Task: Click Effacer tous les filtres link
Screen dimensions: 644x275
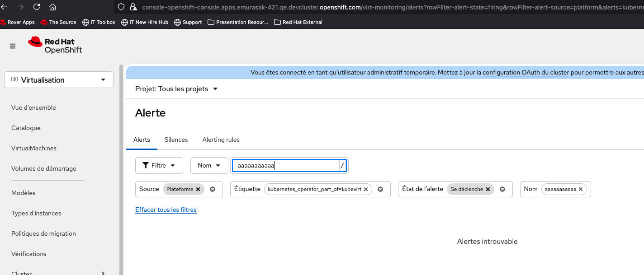Action: click(166, 210)
